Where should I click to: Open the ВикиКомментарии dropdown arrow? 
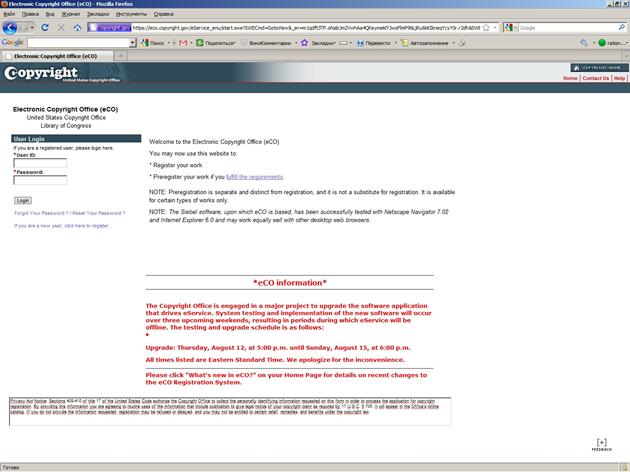(296, 43)
